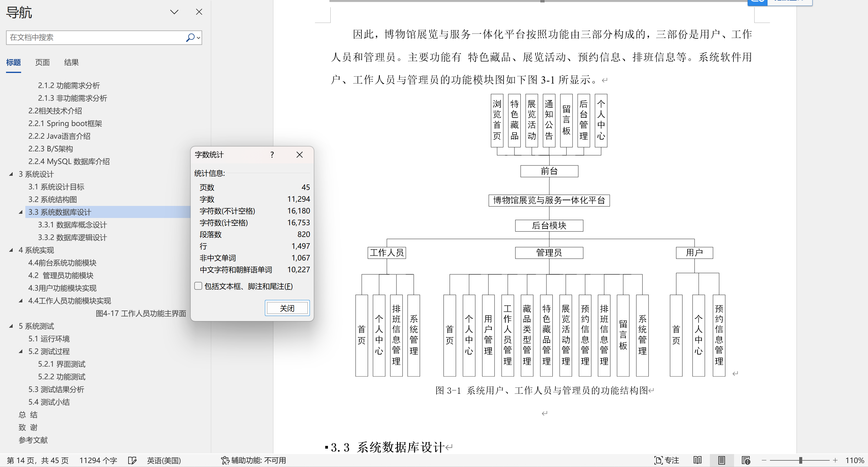Click the help question mark in 字数统计 dialog

point(272,155)
